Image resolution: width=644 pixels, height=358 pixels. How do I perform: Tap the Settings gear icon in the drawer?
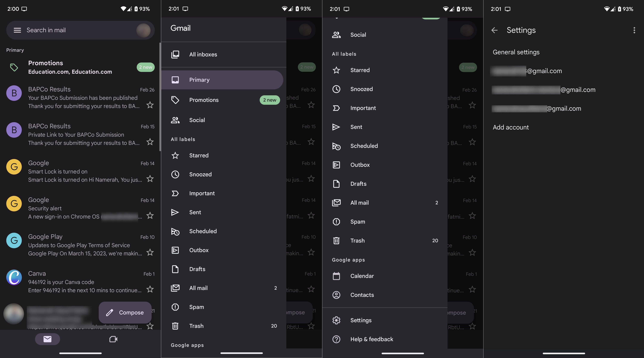pos(336,320)
